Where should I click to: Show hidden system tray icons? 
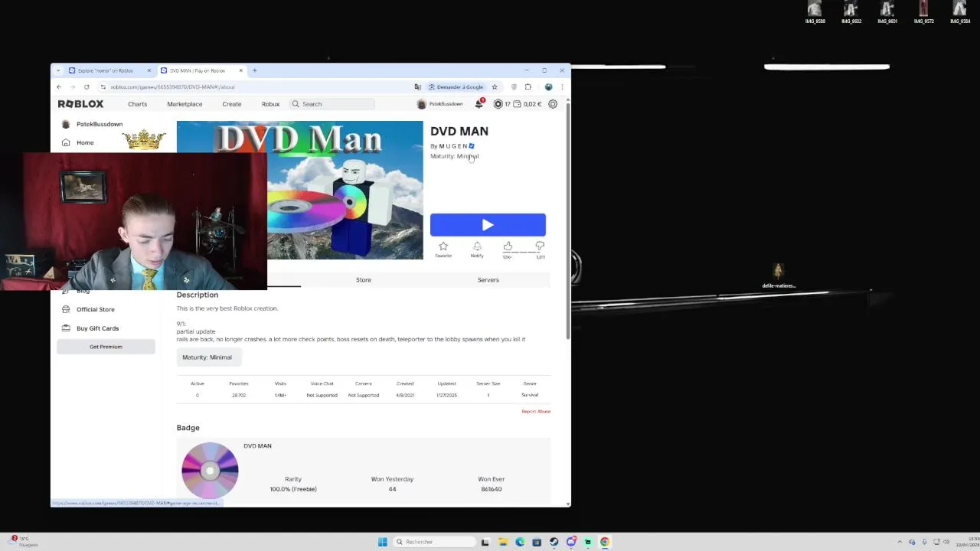[x=900, y=542]
